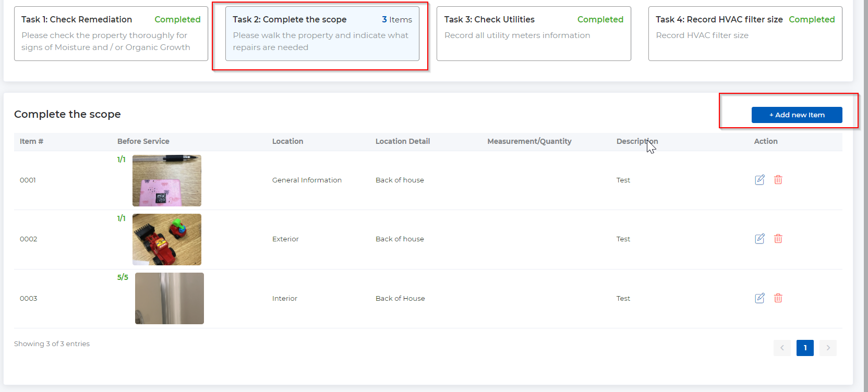
Task: Click the Item # column header
Action: (31, 141)
